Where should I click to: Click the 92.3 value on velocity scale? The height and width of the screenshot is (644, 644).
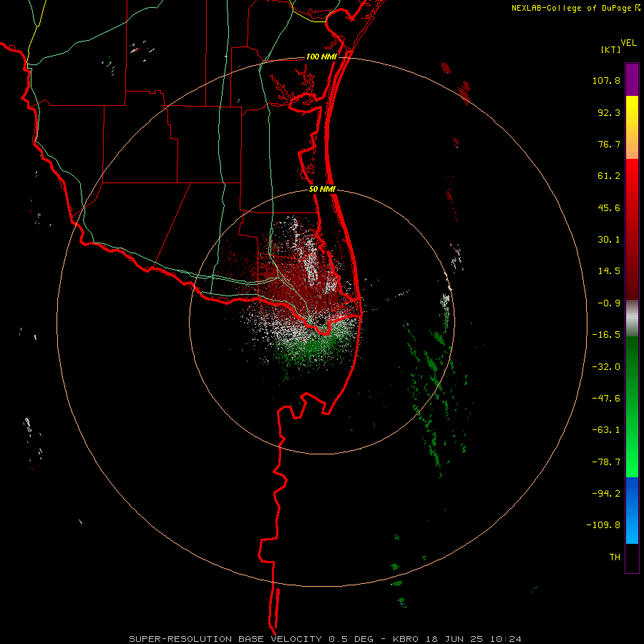coord(609,112)
